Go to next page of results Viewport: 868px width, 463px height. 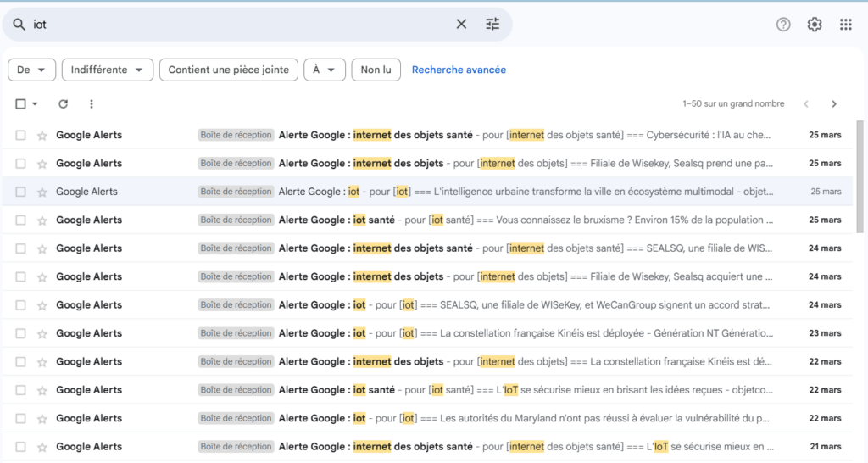[x=833, y=104]
